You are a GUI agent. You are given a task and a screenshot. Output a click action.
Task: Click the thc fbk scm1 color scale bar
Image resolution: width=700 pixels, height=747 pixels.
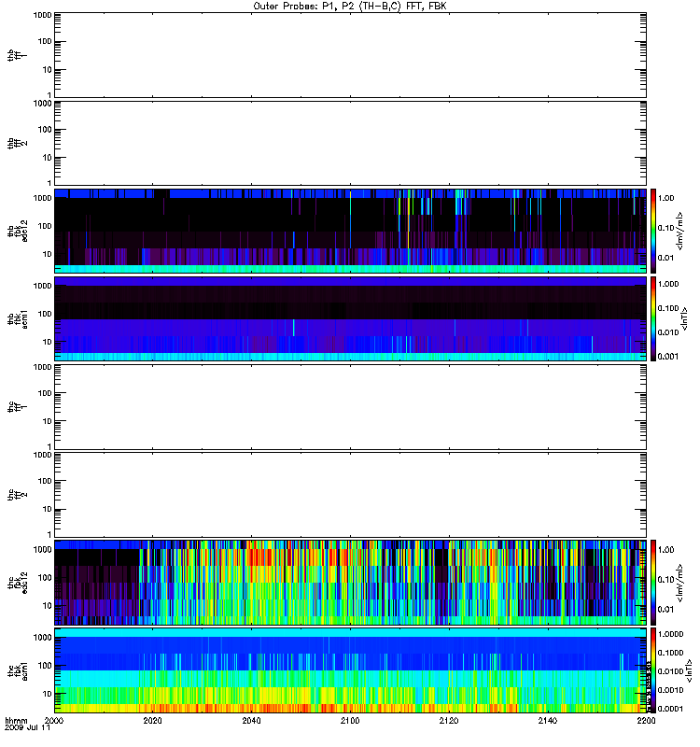[x=653, y=670]
